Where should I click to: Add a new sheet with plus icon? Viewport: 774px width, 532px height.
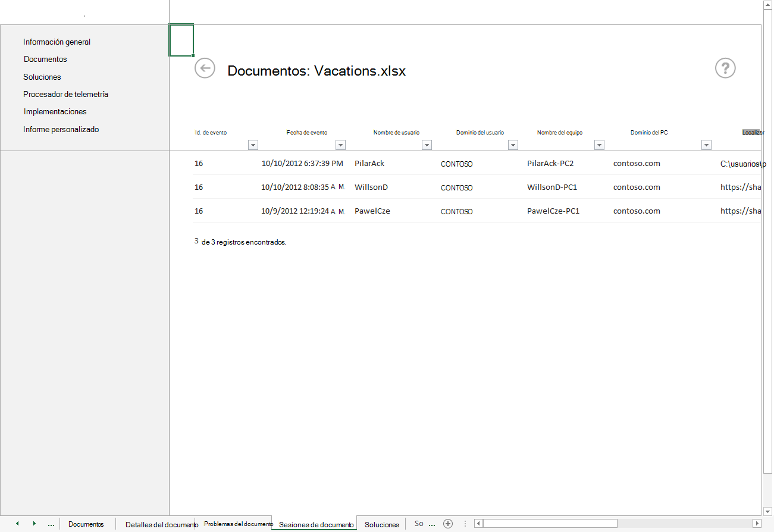pos(448,524)
